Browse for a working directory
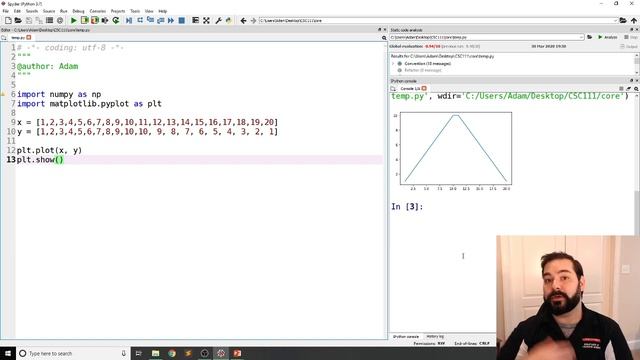 pyautogui.click(x=623, y=20)
